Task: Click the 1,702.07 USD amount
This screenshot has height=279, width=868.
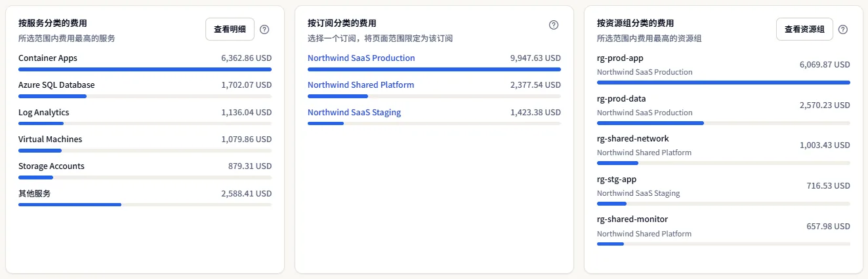Action: pyautogui.click(x=247, y=85)
